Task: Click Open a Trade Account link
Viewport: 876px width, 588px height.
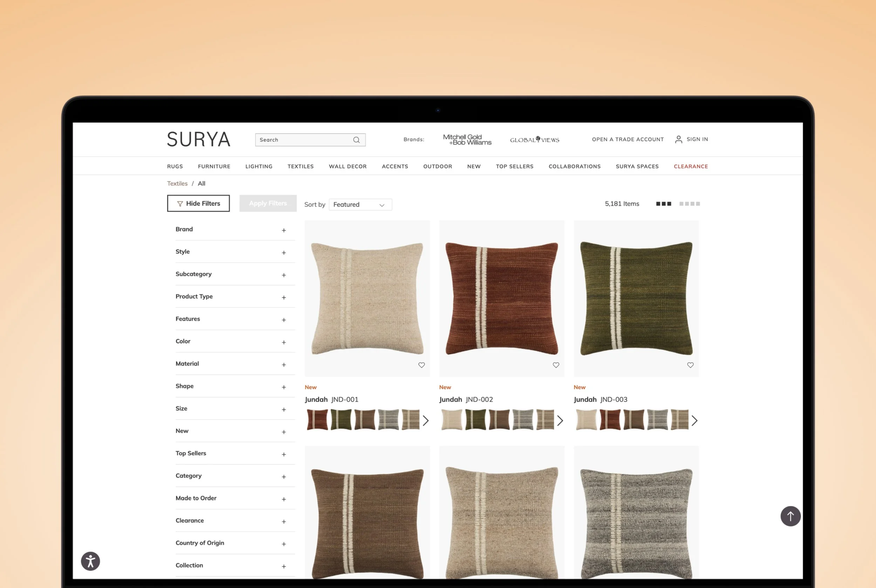Action: pyautogui.click(x=627, y=139)
